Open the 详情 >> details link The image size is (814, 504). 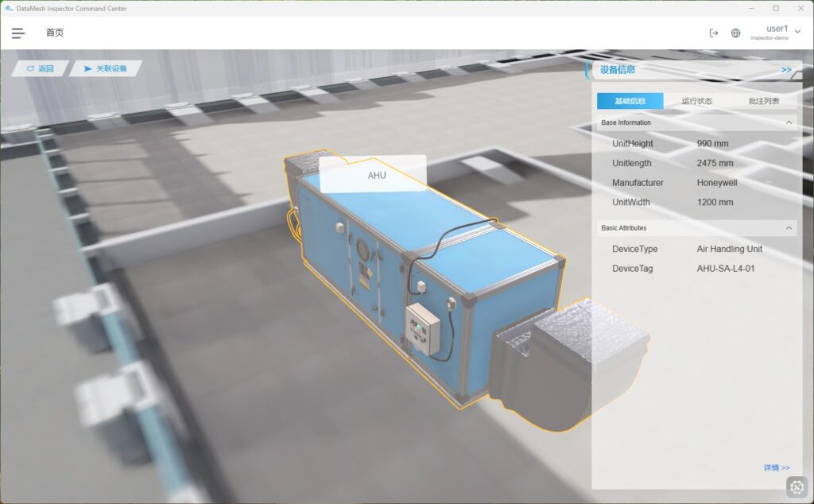click(776, 468)
